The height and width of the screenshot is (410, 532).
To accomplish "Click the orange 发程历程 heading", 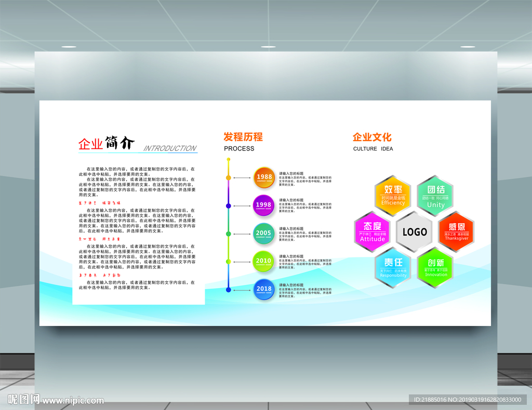I will coord(243,137).
